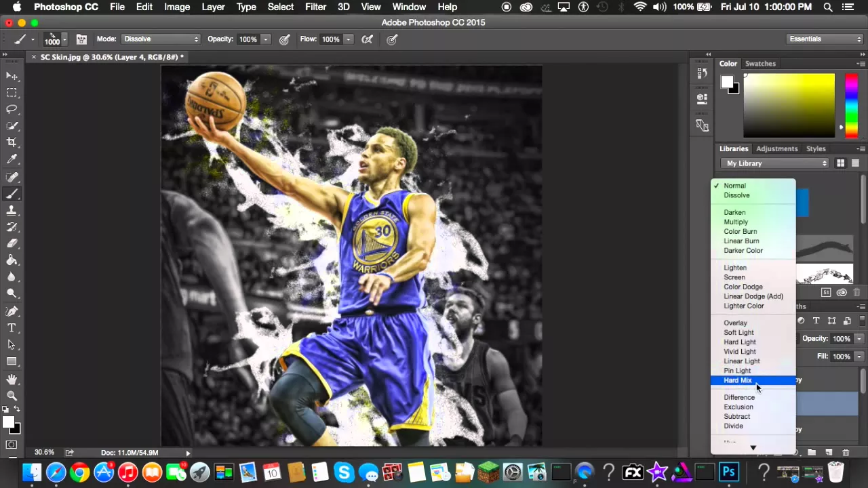Select the Zoom tool
The height and width of the screenshot is (488, 868).
[12, 396]
